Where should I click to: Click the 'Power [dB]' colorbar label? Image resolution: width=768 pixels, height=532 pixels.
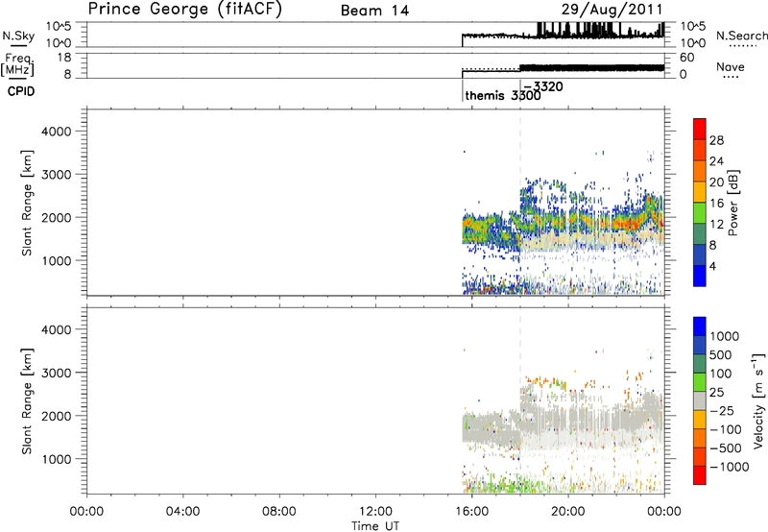(732, 204)
